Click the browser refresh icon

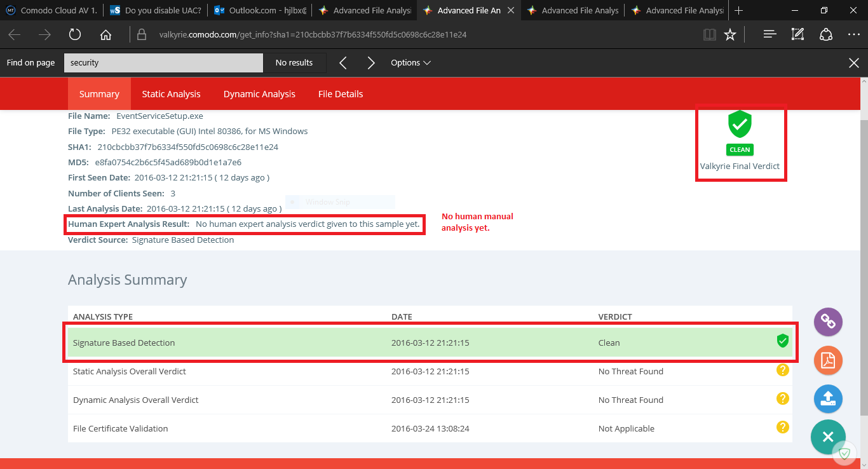pyautogui.click(x=75, y=35)
